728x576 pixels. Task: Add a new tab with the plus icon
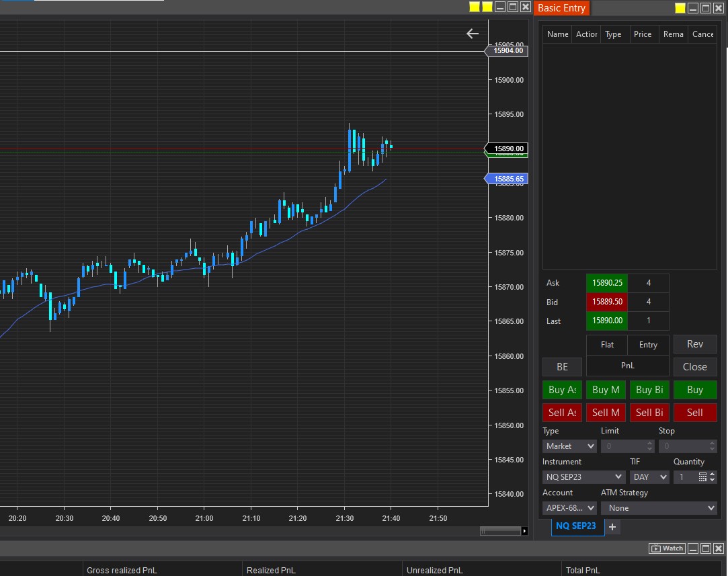click(612, 527)
